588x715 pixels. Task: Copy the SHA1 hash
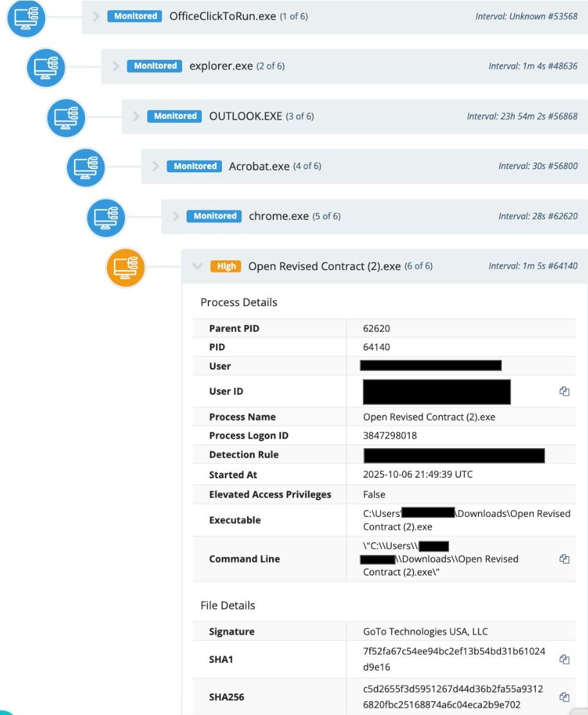pyautogui.click(x=564, y=659)
